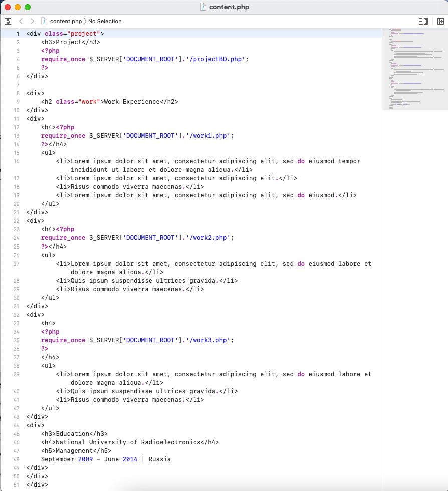Viewport: 448px width, 491px height.
Task: Click line number 1 in the gutter
Action: pyautogui.click(x=17, y=34)
